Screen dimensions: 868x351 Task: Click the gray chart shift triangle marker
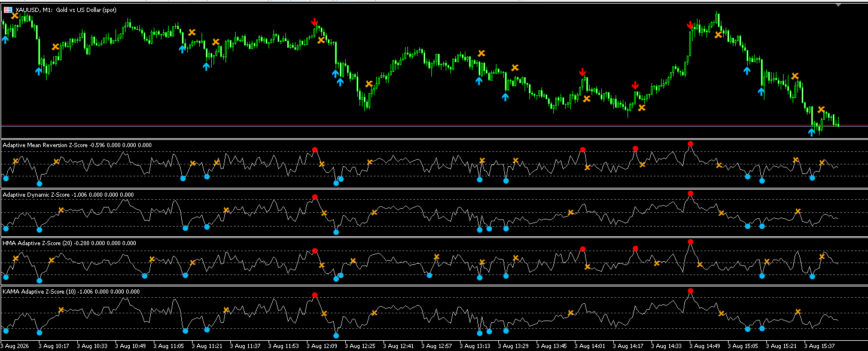pos(839,4)
